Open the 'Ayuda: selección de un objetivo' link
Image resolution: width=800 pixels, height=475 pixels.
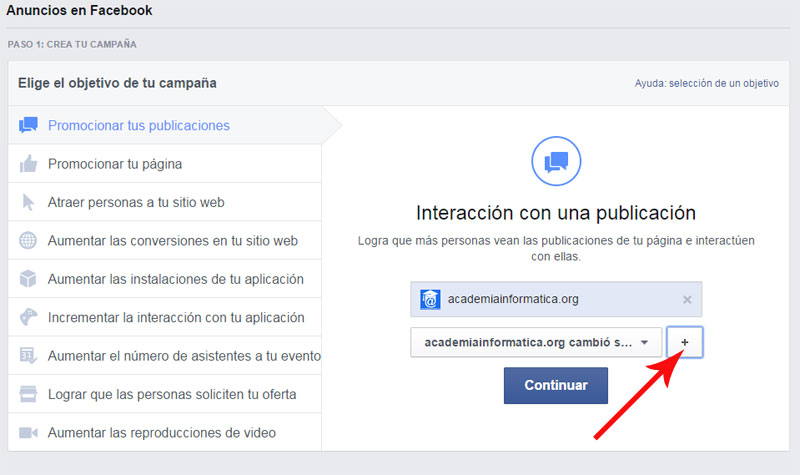click(x=707, y=83)
